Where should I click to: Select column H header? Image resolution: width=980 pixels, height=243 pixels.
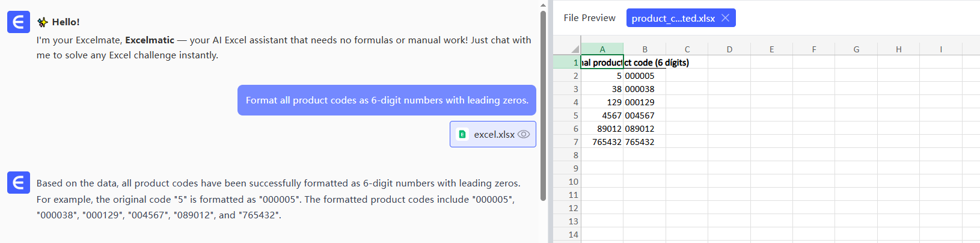pyautogui.click(x=898, y=49)
